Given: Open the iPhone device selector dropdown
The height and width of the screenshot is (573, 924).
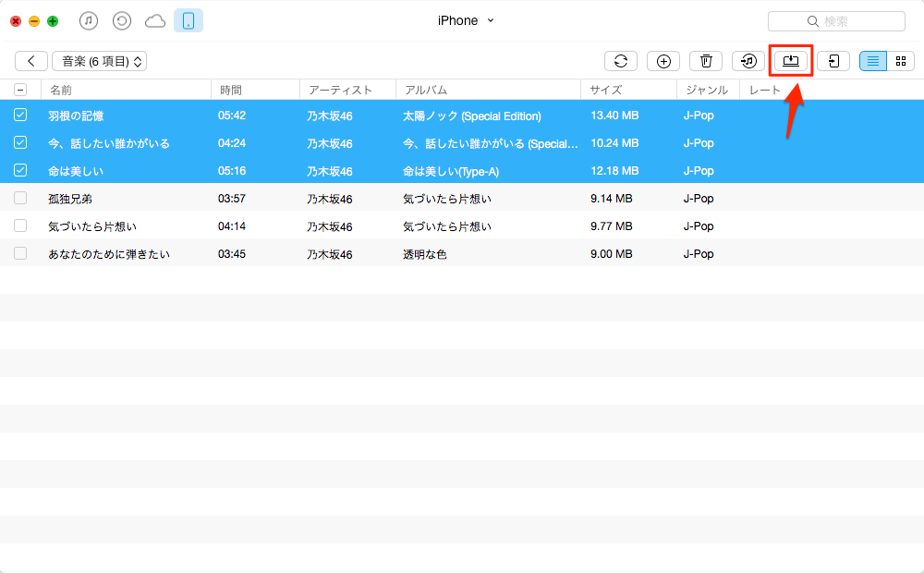Looking at the screenshot, I should click(466, 20).
